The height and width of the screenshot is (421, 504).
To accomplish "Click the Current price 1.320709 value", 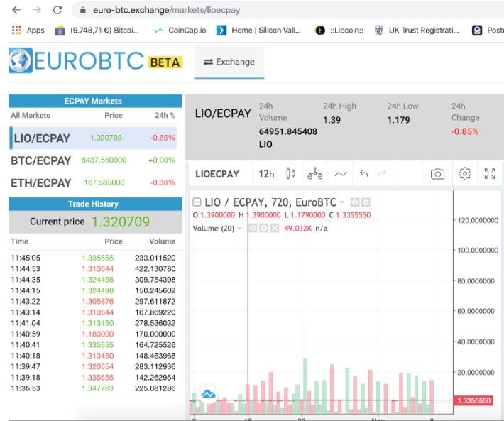I will (121, 222).
